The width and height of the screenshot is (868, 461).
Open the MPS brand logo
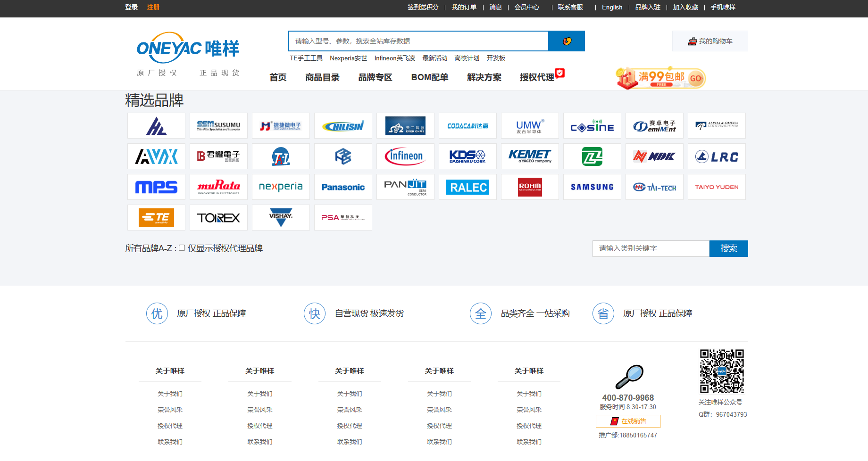click(x=156, y=187)
